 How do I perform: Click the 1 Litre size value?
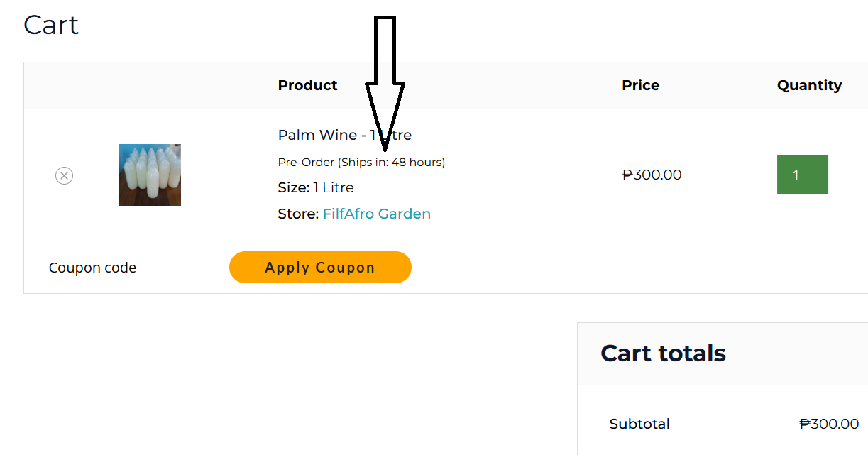point(334,187)
